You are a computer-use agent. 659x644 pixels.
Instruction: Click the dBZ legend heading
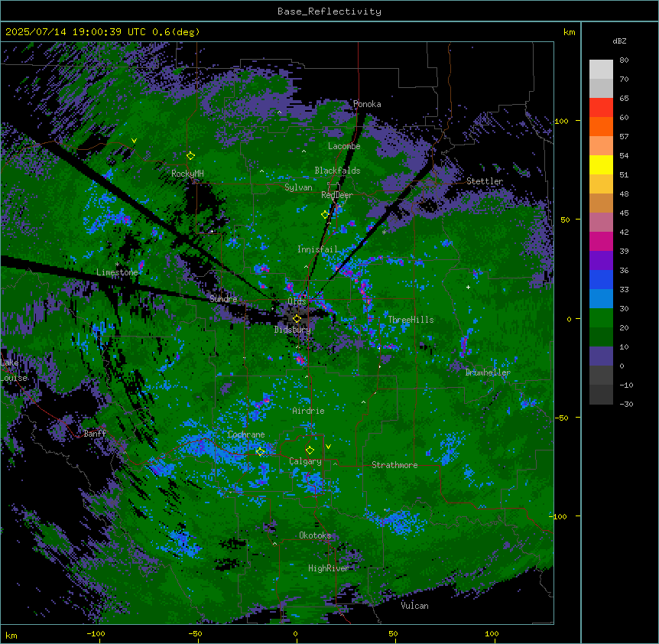(619, 41)
